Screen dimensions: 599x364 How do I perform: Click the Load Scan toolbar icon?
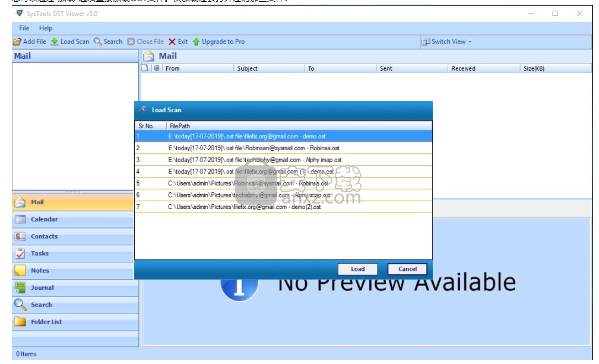(55, 42)
